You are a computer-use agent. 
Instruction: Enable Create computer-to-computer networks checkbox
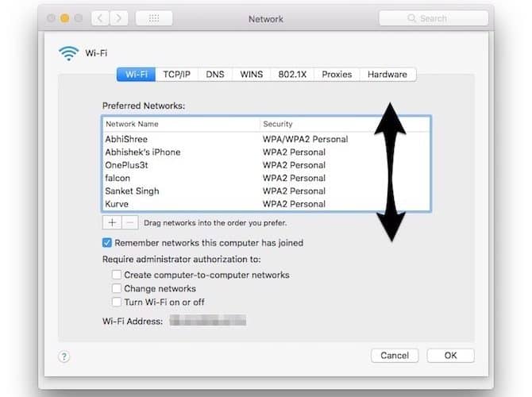(117, 275)
